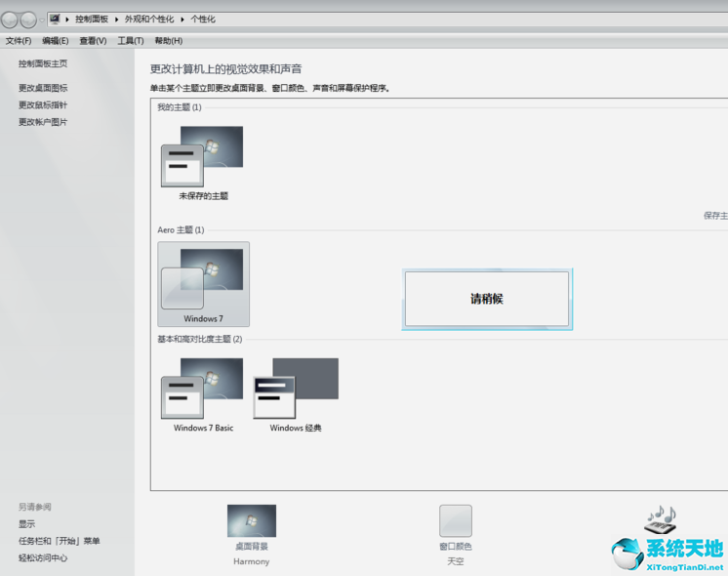This screenshot has width=728, height=576.
Task: Open the 编辑(E) menu
Action: (56, 41)
